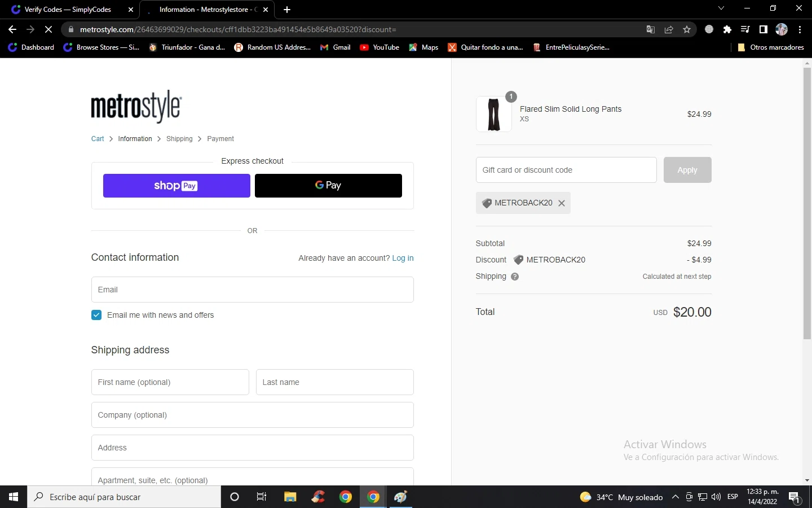The width and height of the screenshot is (812, 508).
Task: Open the Windows Start menu
Action: click(14, 497)
